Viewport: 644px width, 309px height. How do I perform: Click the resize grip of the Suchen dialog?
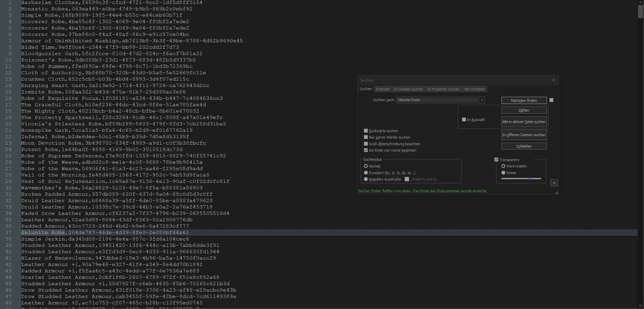point(556,193)
